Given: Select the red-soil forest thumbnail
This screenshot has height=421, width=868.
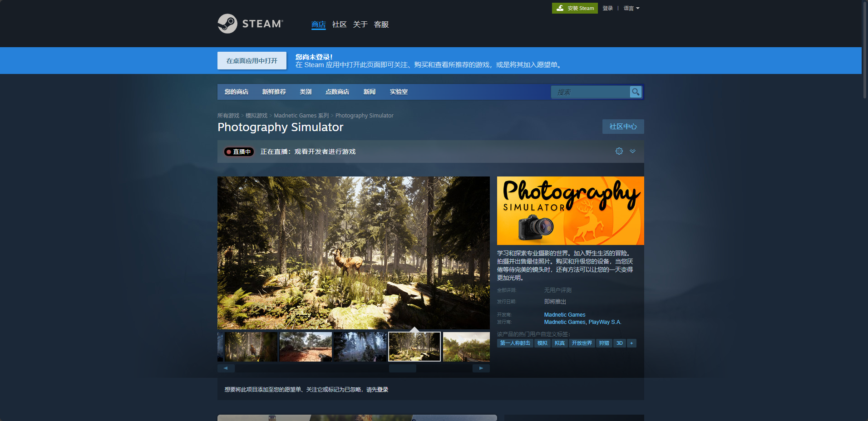Looking at the screenshot, I should pyautogui.click(x=306, y=347).
